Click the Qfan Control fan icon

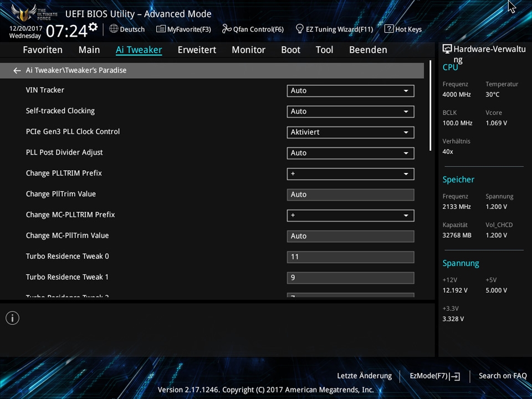(226, 29)
